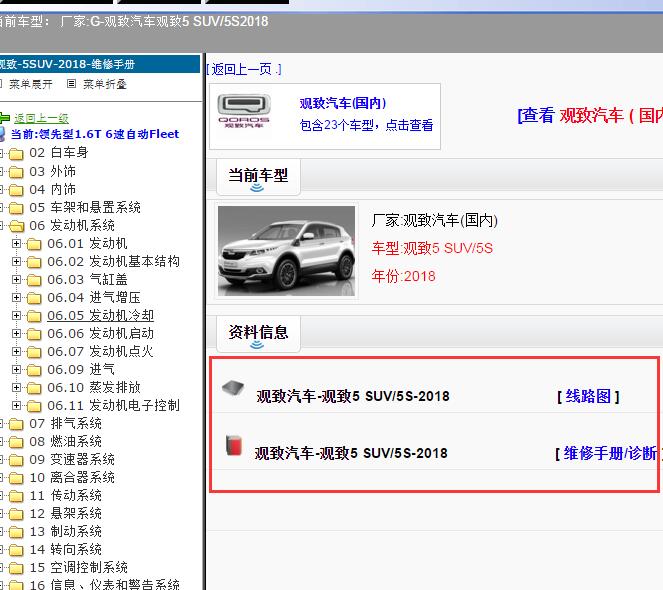Click the Qoros 5 SUV car thumbnail

[287, 251]
